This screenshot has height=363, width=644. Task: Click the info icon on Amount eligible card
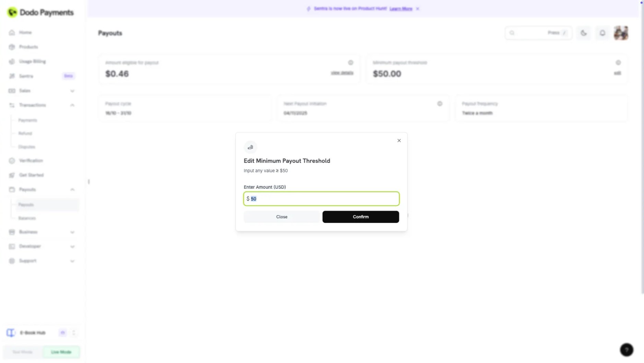coord(351,62)
